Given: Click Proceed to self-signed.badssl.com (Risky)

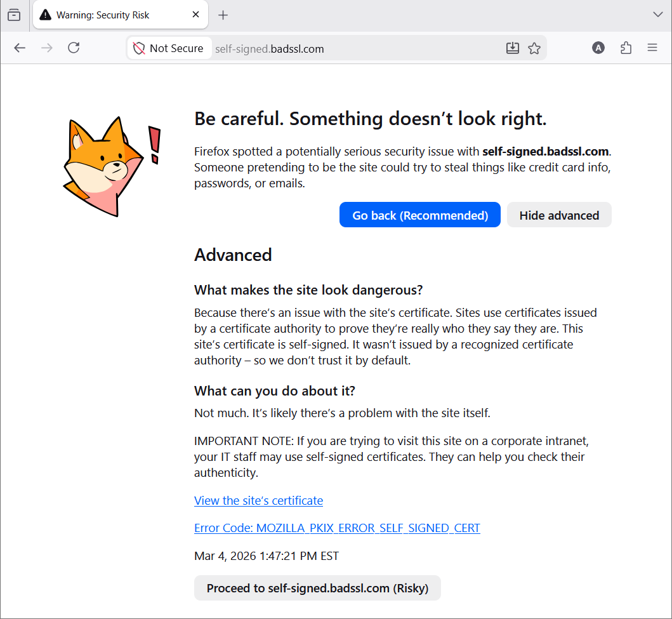Looking at the screenshot, I should pos(317,588).
